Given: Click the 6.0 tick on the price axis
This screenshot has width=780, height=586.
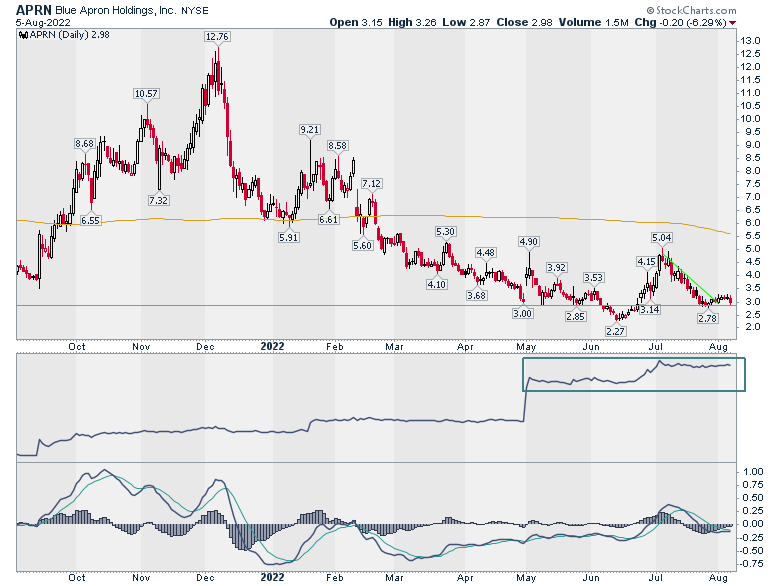Looking at the screenshot, I should coord(753,223).
